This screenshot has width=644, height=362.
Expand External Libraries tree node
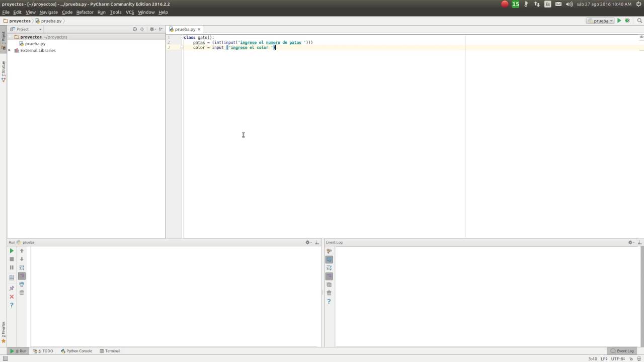[10, 50]
